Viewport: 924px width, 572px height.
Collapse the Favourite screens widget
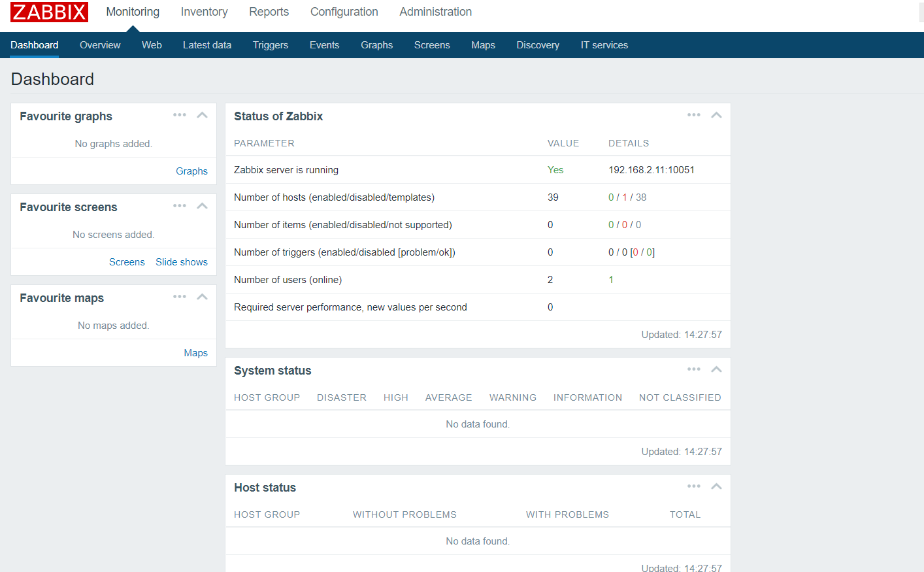coord(203,206)
